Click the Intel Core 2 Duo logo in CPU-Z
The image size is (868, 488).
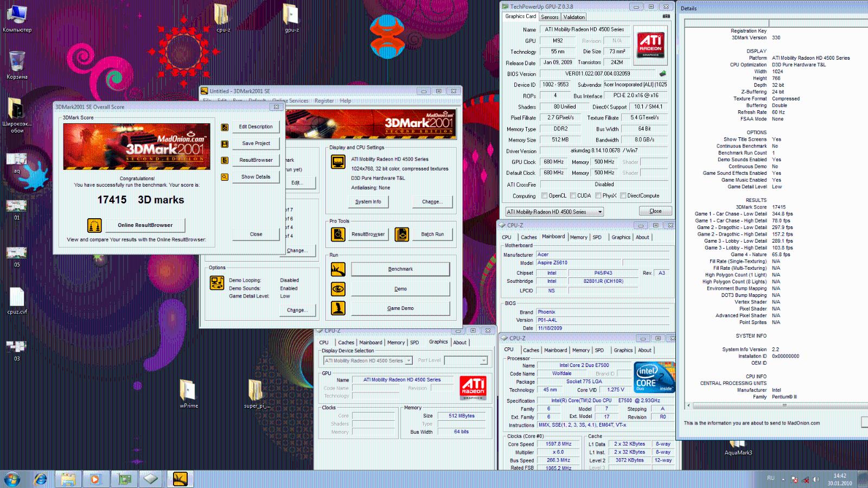point(654,377)
